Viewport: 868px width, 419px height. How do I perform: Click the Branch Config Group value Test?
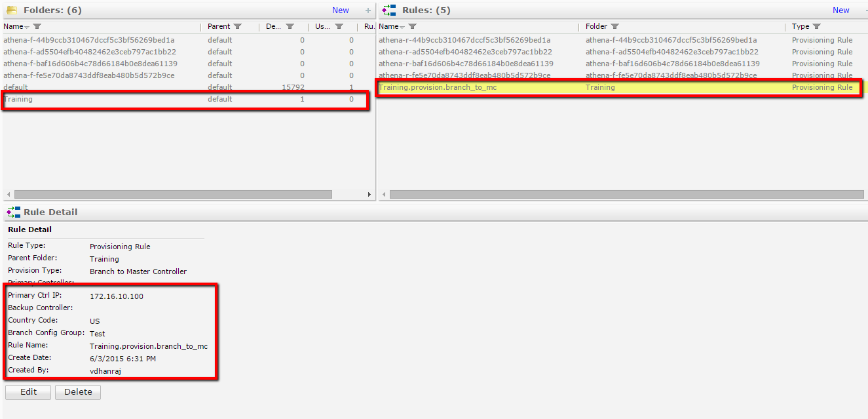pos(98,334)
